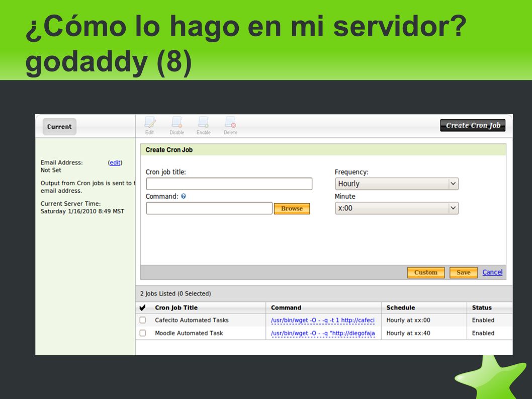Screen dimensions: 532x399
Task: Click the 'Hourly at xx:00' schedule cell
Action: 408,320
